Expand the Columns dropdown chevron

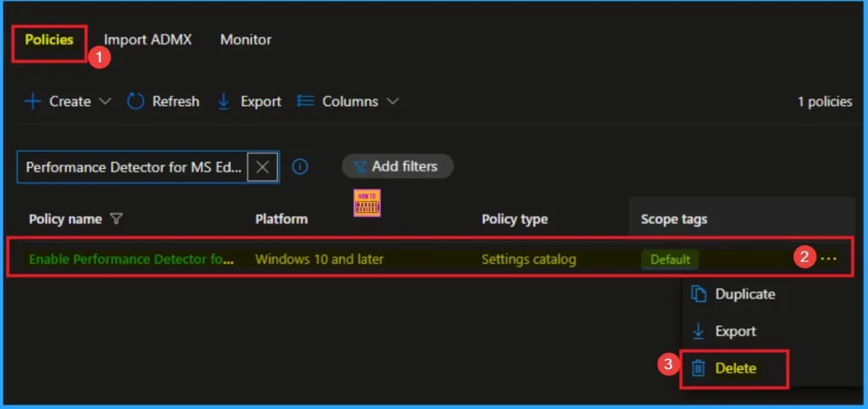[x=392, y=102]
